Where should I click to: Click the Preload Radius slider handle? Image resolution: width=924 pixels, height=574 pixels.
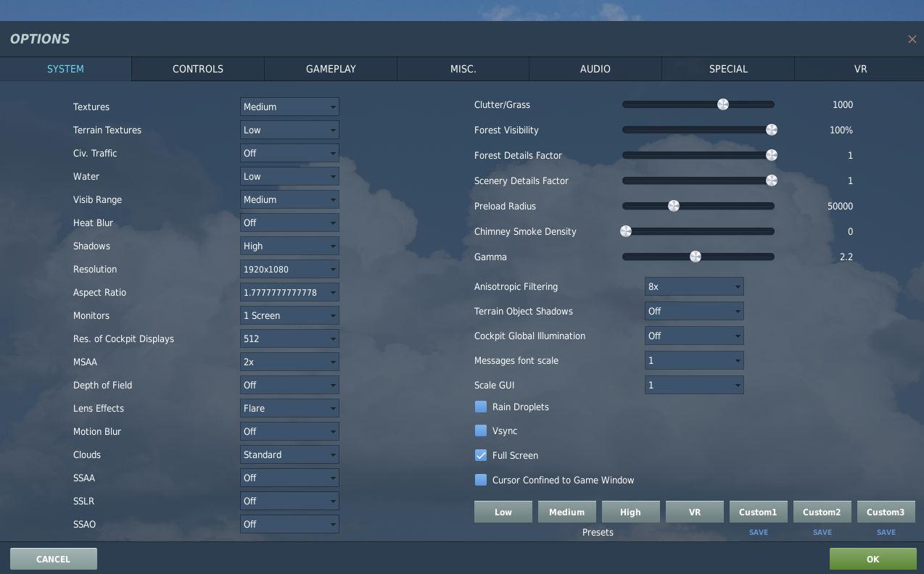(674, 206)
